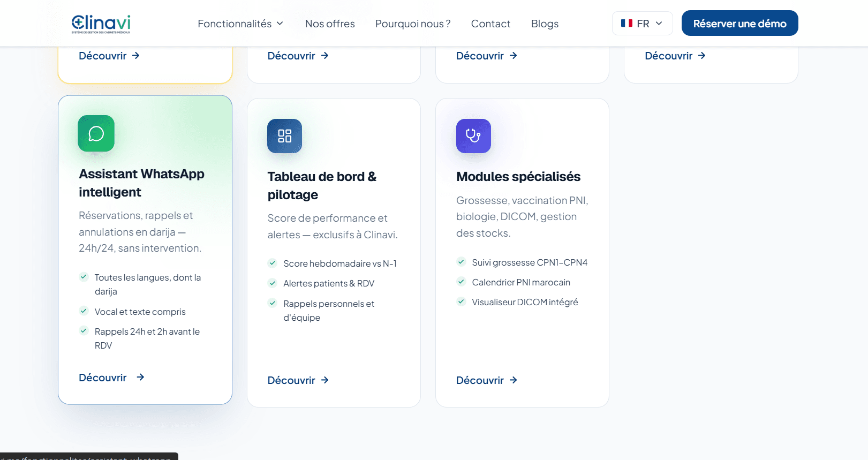Expand the Fonctionnalités menu
Image resolution: width=868 pixels, height=460 pixels.
point(240,24)
